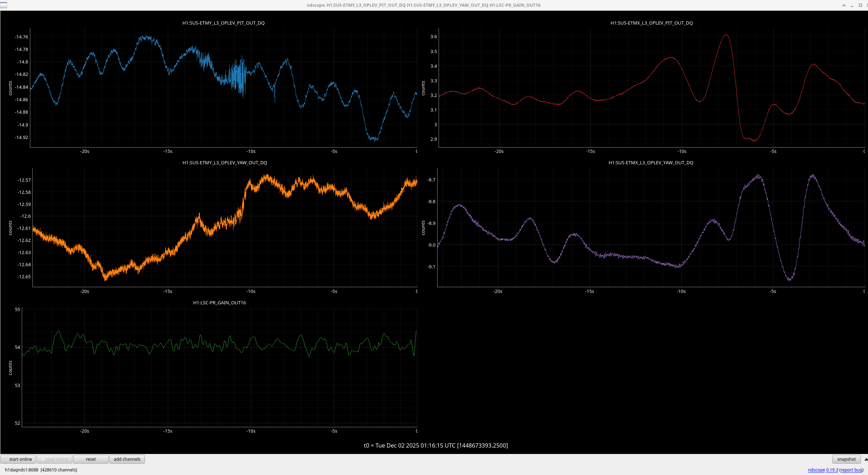Click the window menu icon in title bar
The height and width of the screenshot is (475, 868).
pyautogui.click(x=4, y=5)
